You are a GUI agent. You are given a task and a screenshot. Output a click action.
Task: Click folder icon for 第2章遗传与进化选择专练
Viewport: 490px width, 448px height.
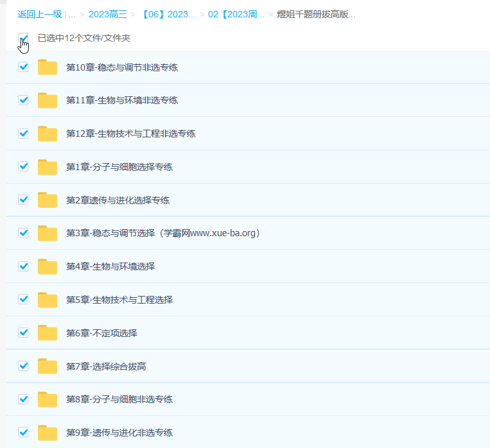pyautogui.click(x=48, y=200)
